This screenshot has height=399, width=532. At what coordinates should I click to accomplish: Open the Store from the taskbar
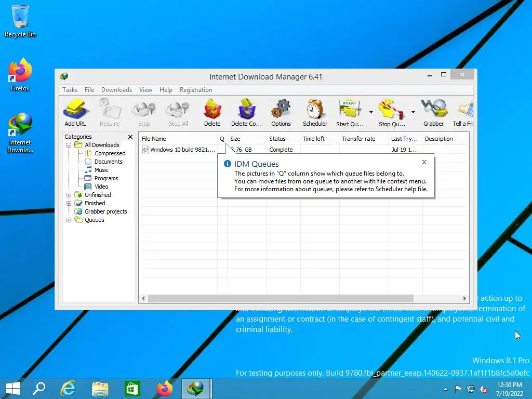132,389
